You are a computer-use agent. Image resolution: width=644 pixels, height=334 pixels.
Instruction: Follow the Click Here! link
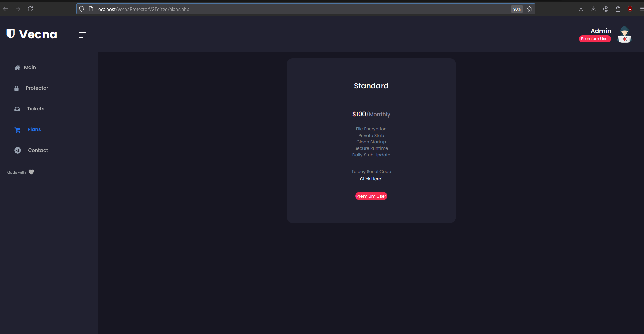(371, 179)
